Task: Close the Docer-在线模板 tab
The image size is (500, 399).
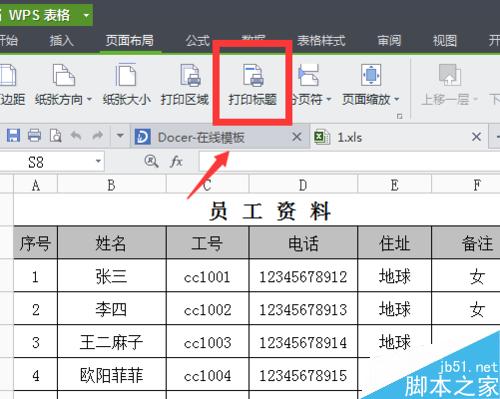Action: point(297,137)
